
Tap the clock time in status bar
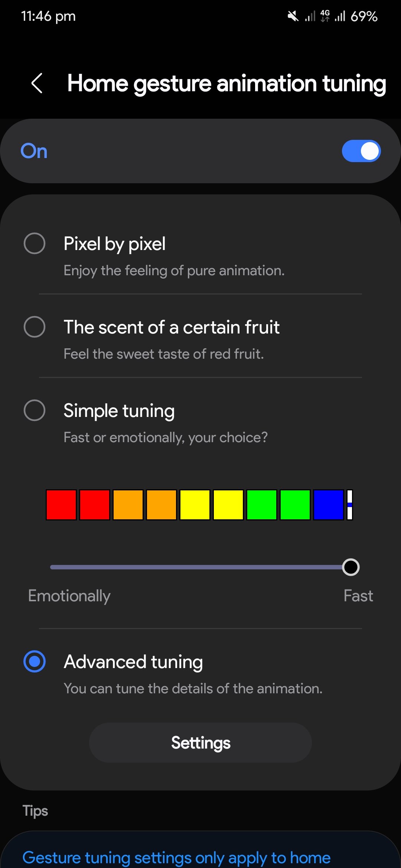click(x=48, y=16)
